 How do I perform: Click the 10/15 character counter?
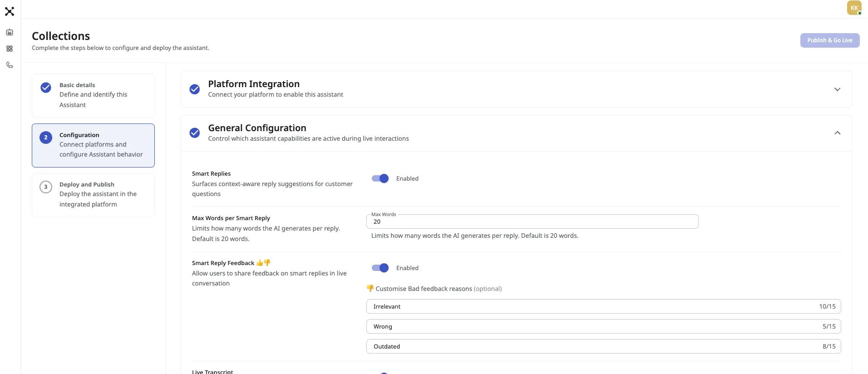(827, 306)
